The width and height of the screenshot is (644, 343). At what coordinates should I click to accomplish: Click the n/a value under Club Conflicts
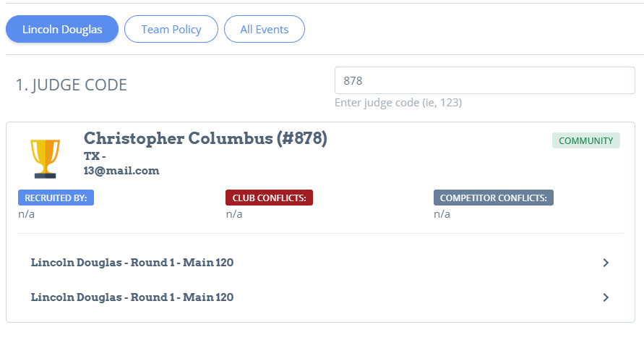tap(234, 214)
